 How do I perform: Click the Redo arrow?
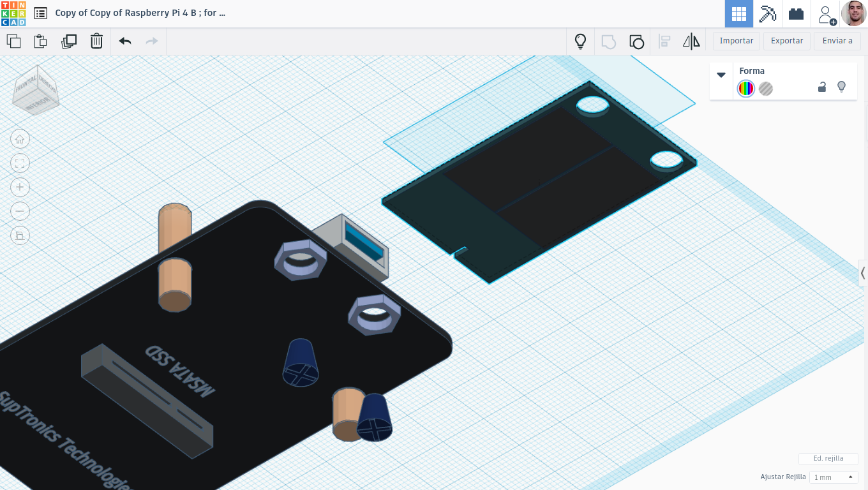click(152, 41)
